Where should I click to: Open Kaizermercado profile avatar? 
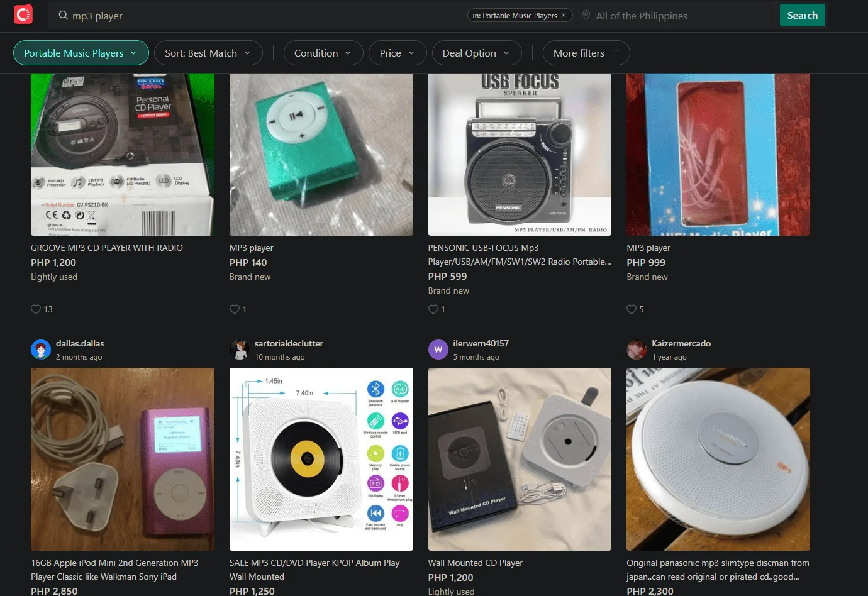coord(637,350)
